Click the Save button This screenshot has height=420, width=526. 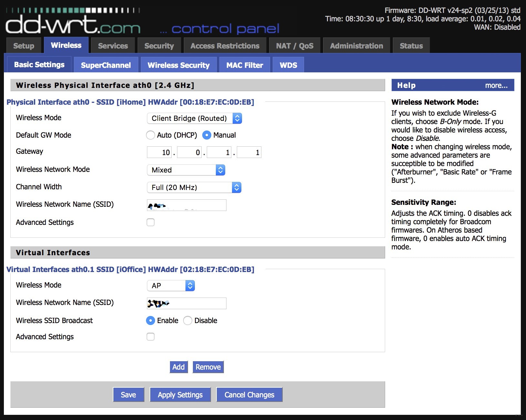128,394
